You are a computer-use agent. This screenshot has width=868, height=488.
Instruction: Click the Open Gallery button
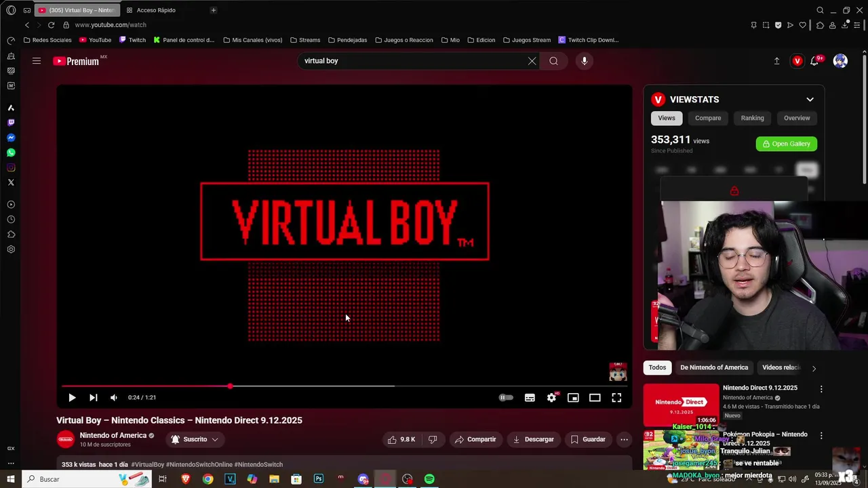point(787,144)
